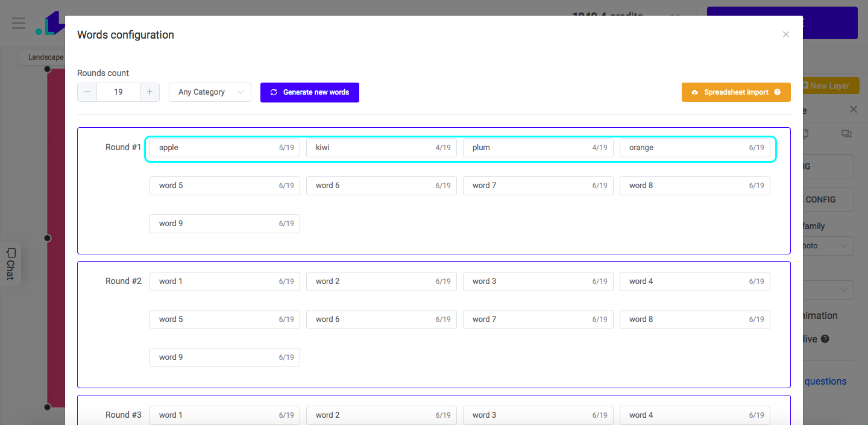Image resolution: width=868 pixels, height=425 pixels.
Task: Edit 'word 5' field in Round #2
Action: click(225, 320)
